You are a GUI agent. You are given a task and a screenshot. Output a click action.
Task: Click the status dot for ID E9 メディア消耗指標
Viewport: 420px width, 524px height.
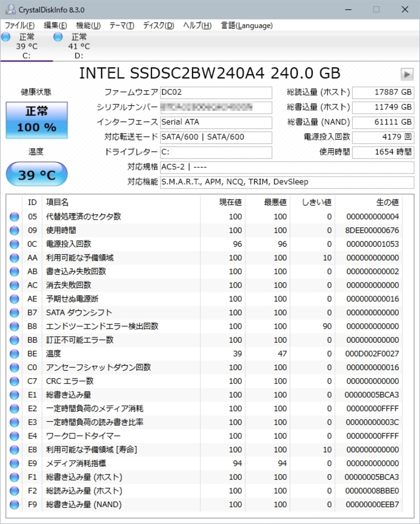pos(14,463)
